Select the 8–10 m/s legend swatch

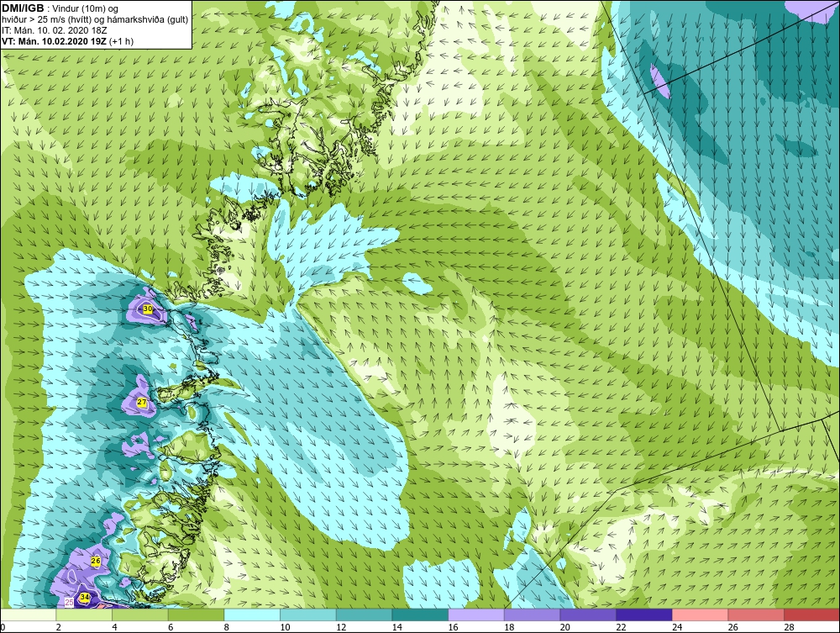click(x=252, y=615)
